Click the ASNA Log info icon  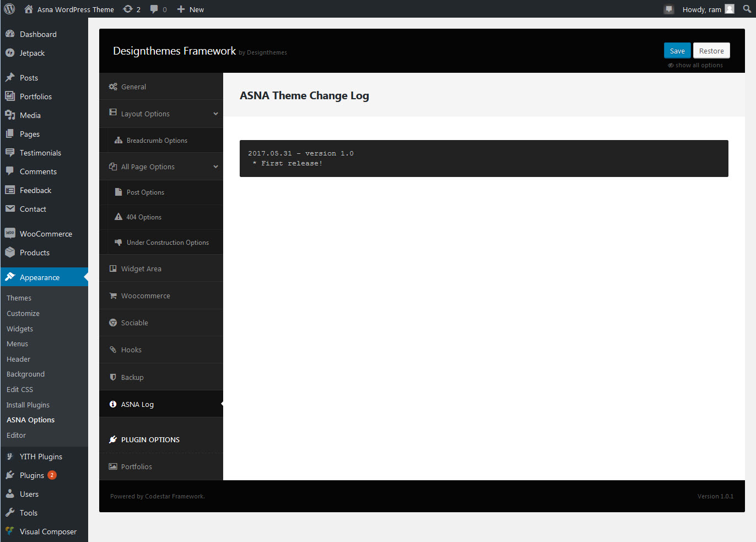(113, 404)
